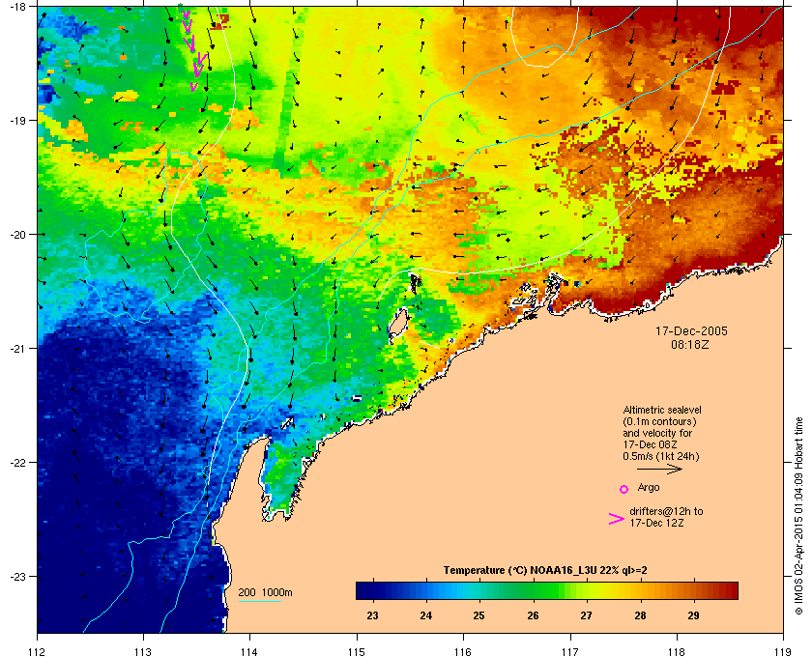The image size is (812, 657).
Task: Click the velocity scale arrow in legend
Action: click(659, 469)
